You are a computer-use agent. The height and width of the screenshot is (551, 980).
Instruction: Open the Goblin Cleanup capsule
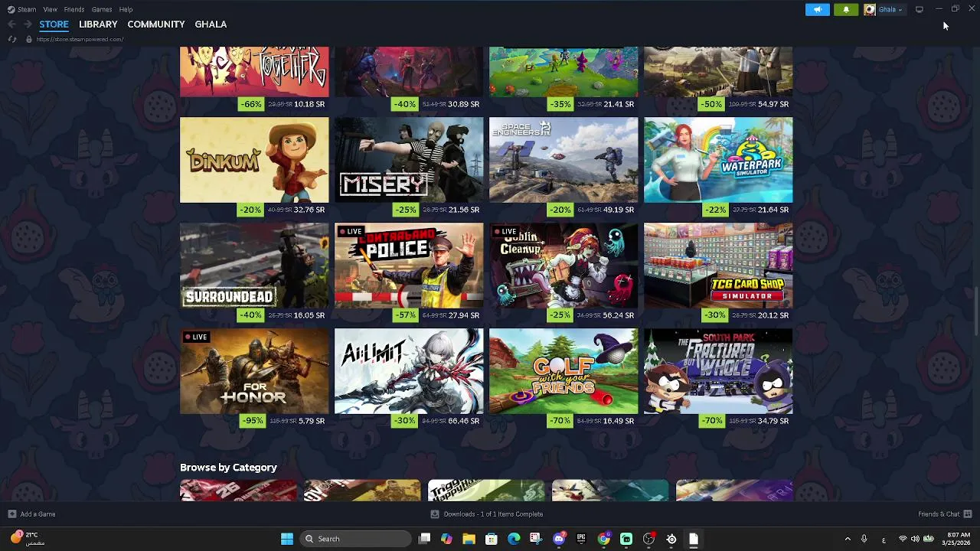pos(563,266)
